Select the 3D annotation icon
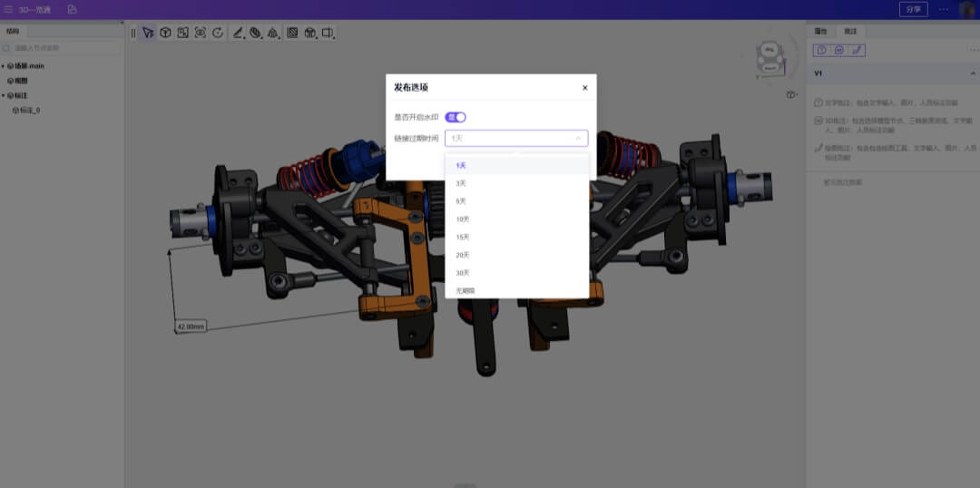The image size is (980, 488). click(x=839, y=50)
